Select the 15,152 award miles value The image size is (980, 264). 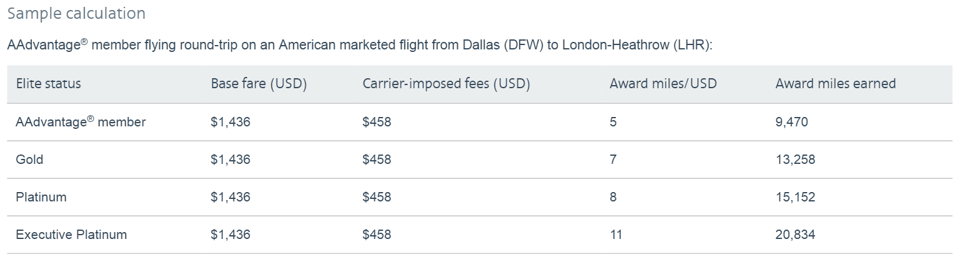pyautogui.click(x=795, y=197)
